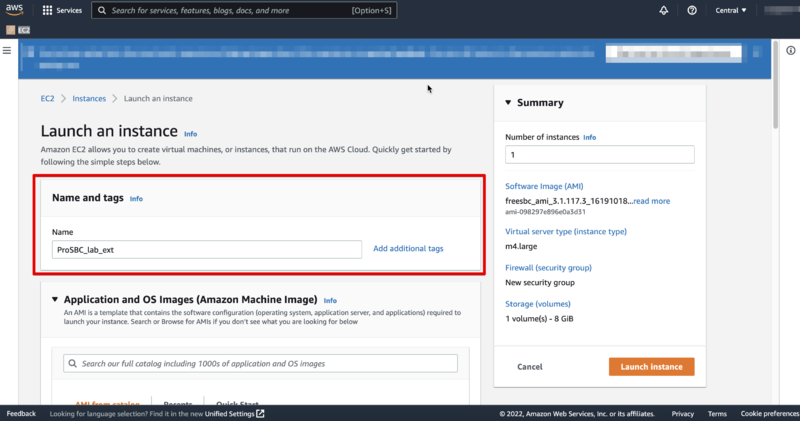Collapse the Summary panel

pos(508,103)
